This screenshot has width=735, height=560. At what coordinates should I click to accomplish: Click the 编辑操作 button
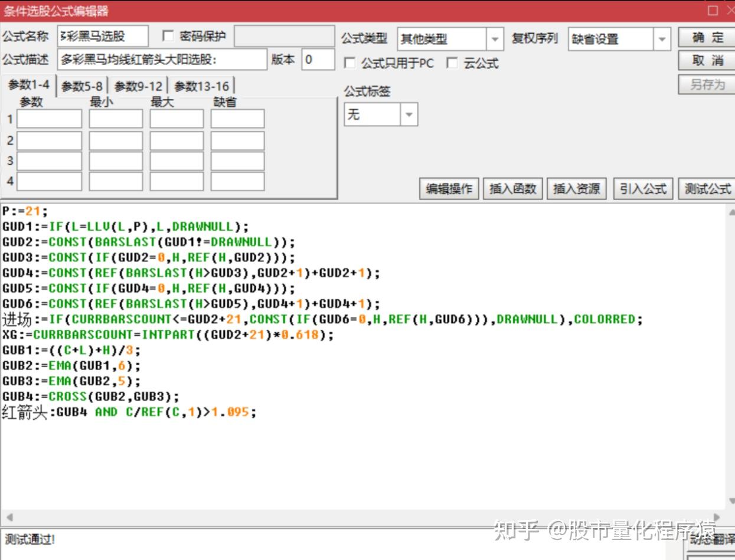click(449, 189)
